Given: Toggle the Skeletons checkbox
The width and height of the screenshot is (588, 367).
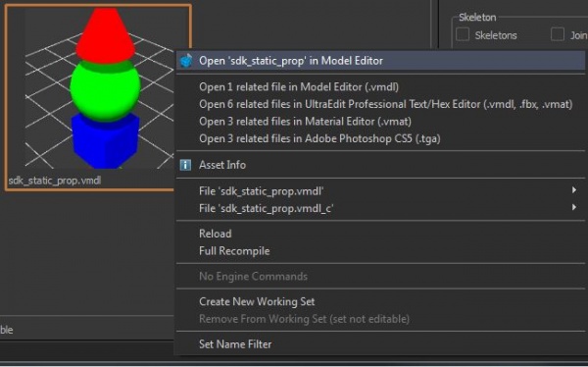Looking at the screenshot, I should (x=463, y=34).
